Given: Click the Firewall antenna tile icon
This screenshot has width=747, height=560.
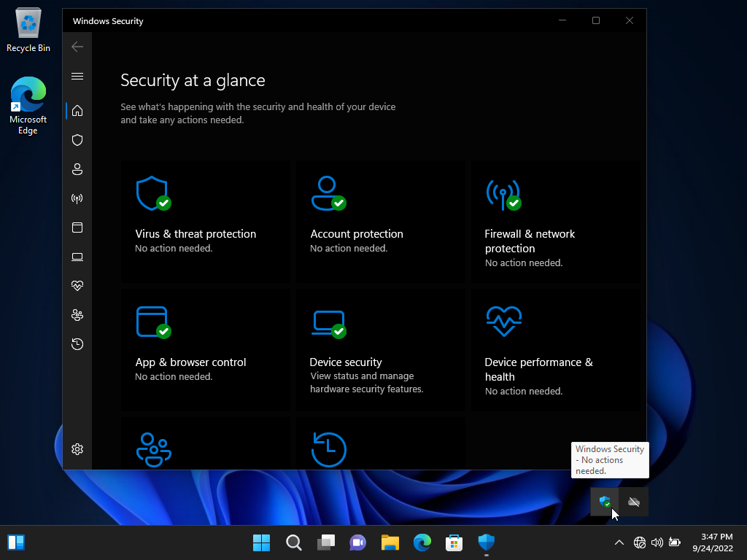Looking at the screenshot, I should pyautogui.click(x=503, y=195).
